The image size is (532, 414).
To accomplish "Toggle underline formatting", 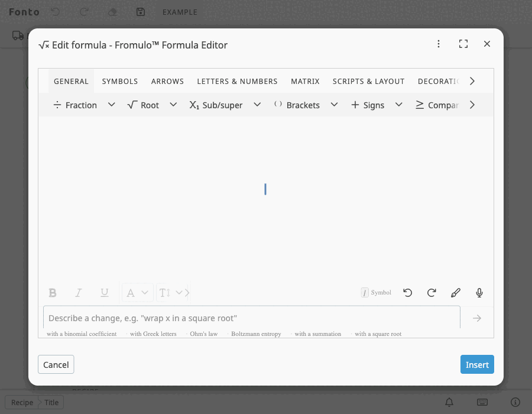I will coord(105,292).
